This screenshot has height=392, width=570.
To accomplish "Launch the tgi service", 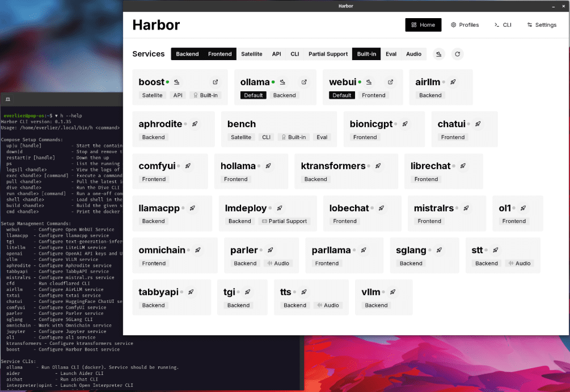I will pos(247,292).
